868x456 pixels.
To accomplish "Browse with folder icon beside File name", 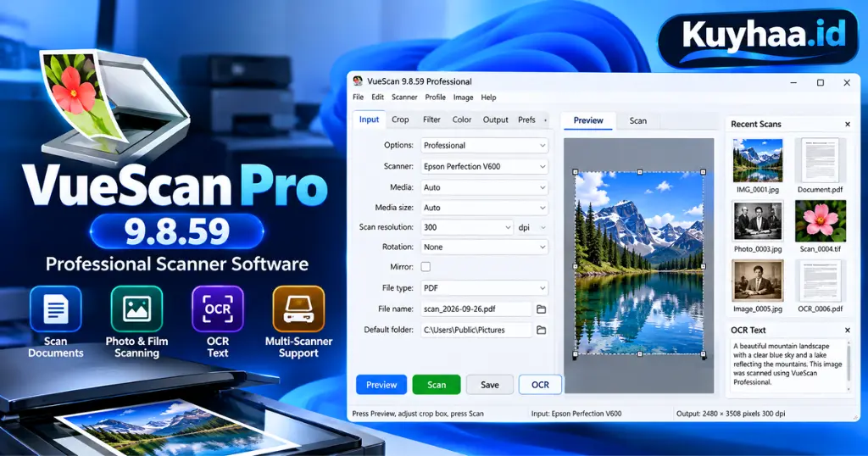I will 542,309.
